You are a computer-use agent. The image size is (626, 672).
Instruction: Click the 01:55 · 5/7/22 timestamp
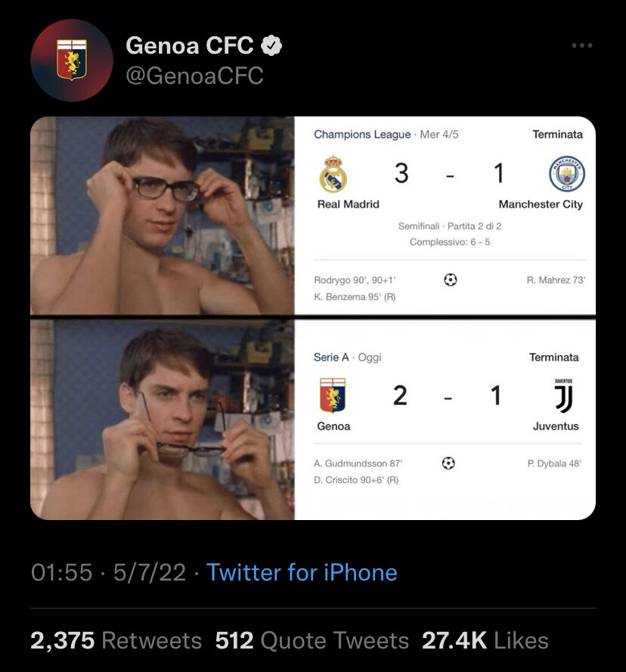108,572
